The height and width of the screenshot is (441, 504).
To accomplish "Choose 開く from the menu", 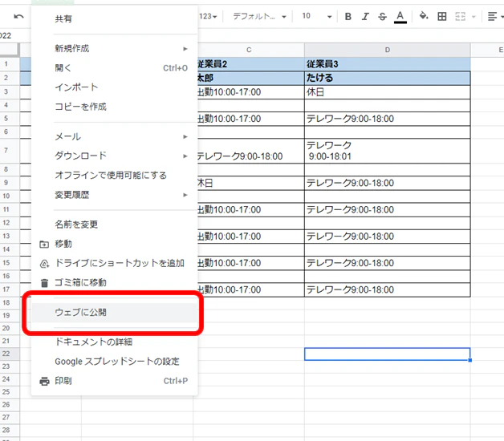I will point(115,68).
